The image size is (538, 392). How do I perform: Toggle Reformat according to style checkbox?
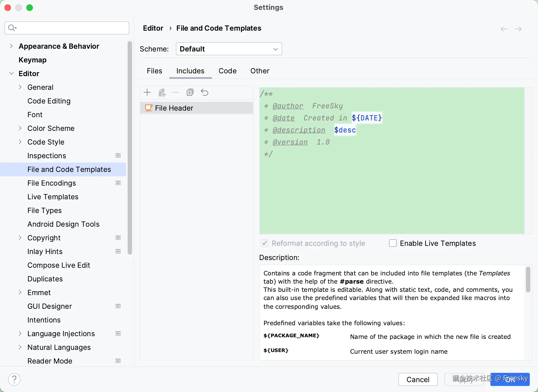click(265, 243)
